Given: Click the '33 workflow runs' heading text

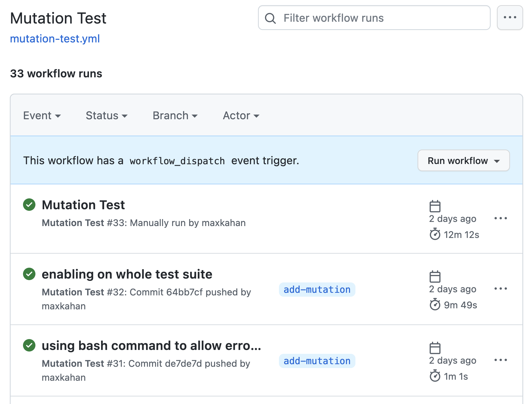Looking at the screenshot, I should pos(56,74).
